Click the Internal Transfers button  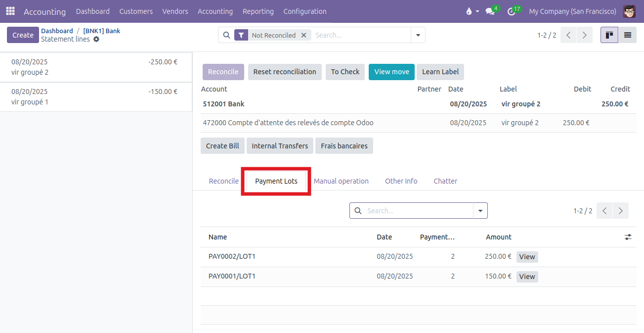click(x=280, y=146)
